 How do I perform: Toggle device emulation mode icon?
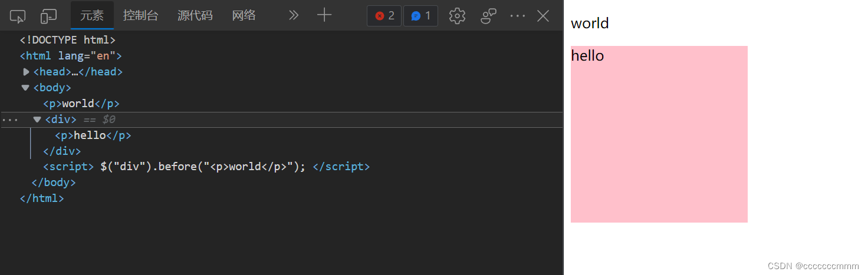(48, 16)
